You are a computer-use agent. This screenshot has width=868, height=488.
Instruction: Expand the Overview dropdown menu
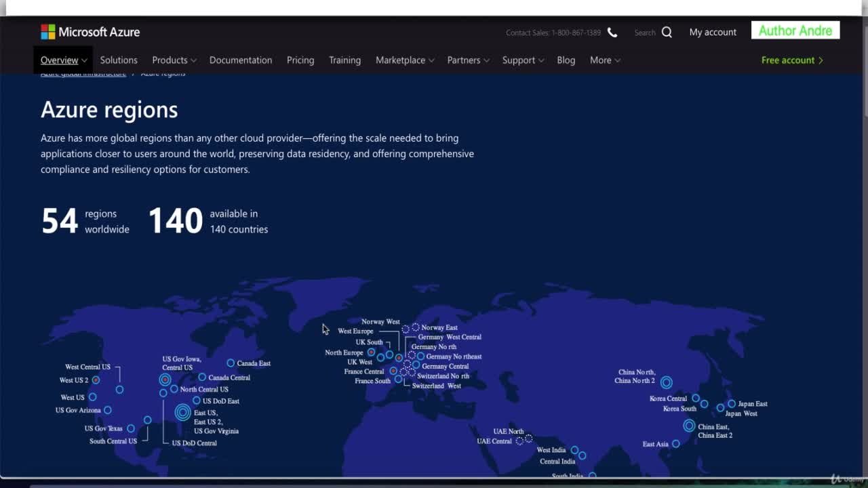click(x=63, y=60)
